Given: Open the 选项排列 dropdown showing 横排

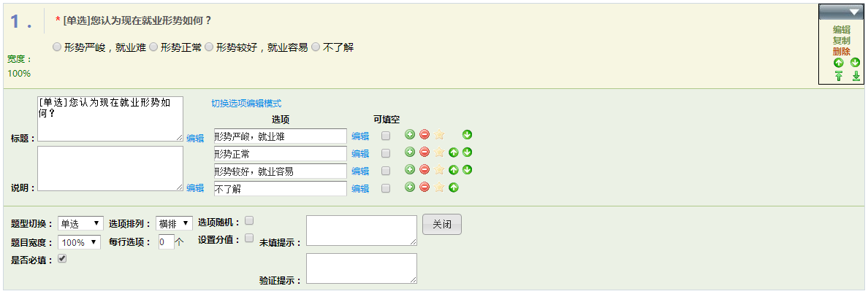Looking at the screenshot, I should (x=175, y=223).
